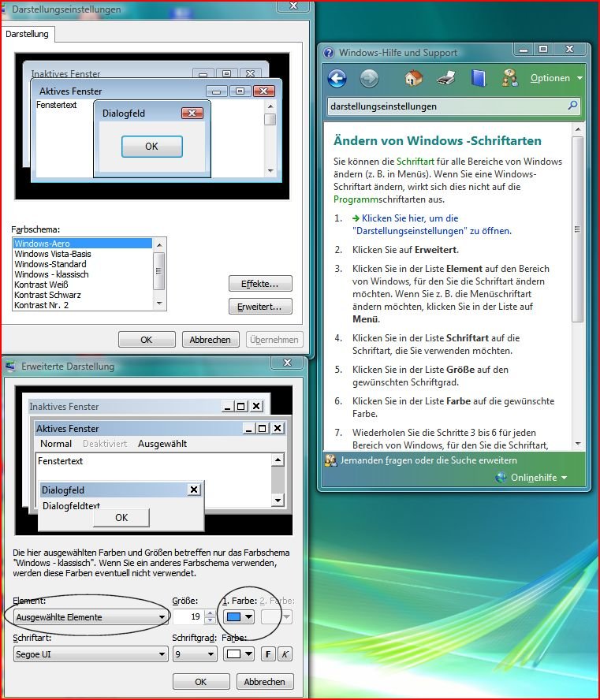Click the OK button in the Aero preview dialog
600x700 pixels.
(152, 147)
